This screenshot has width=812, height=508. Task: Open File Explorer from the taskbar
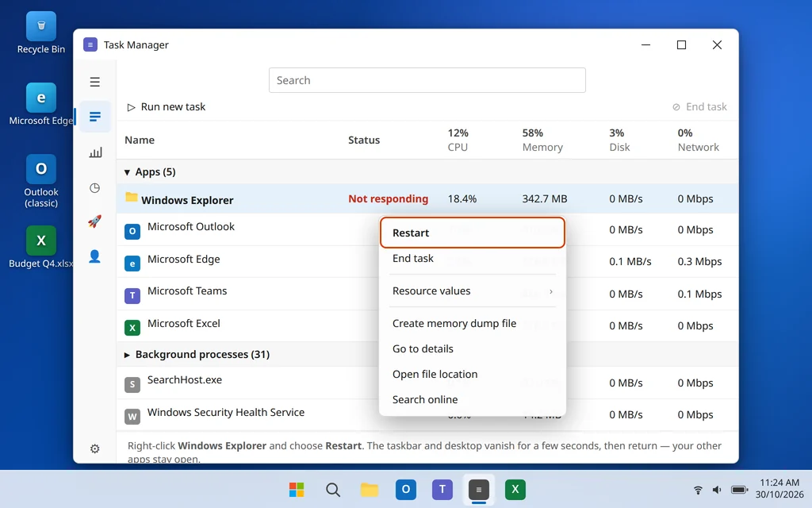pos(370,490)
